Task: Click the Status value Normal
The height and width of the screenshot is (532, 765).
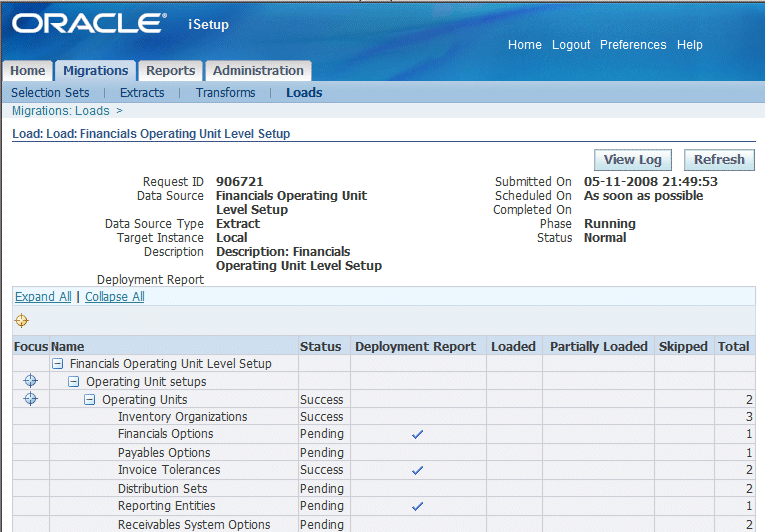Action: tap(605, 238)
